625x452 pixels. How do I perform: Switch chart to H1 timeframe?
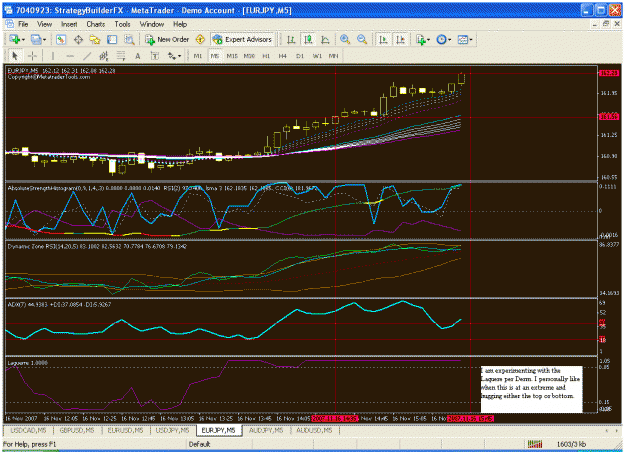click(266, 56)
